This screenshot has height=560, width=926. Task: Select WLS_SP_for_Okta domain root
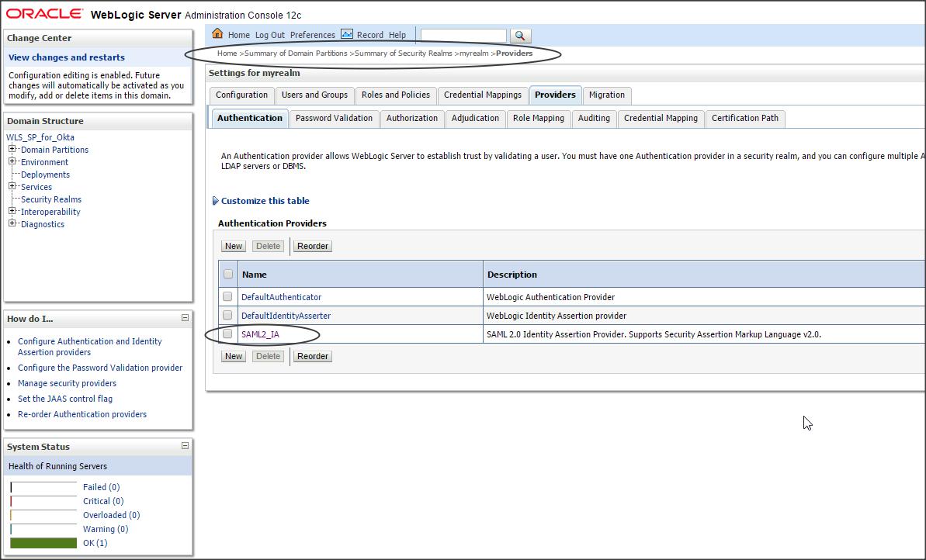(40, 137)
